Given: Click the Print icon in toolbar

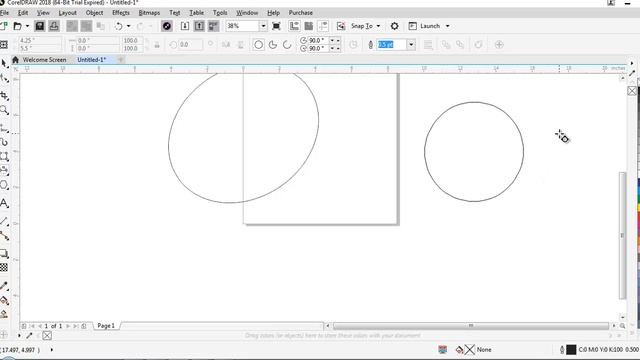Looking at the screenshot, I should (x=54, y=26).
